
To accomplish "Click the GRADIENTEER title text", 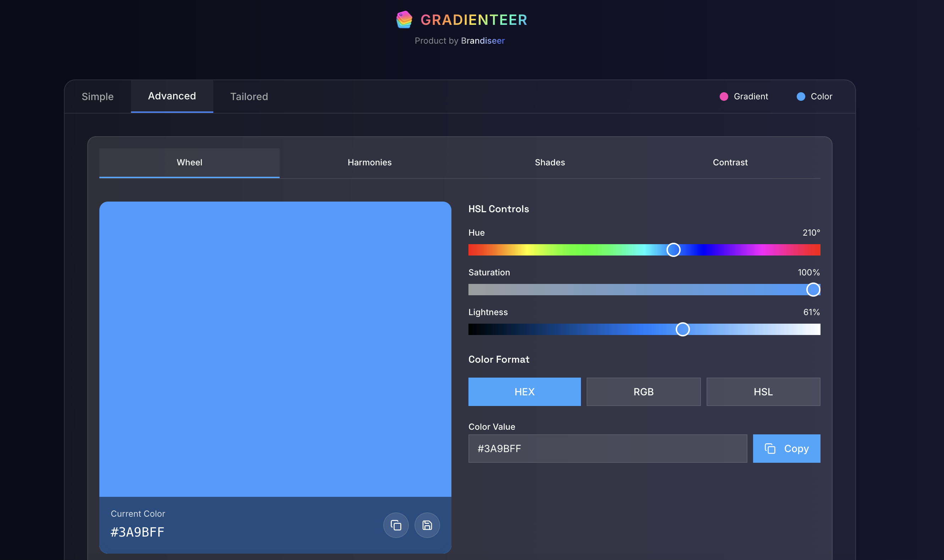I will tap(474, 20).
